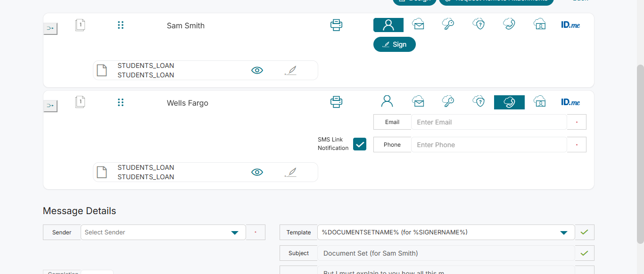Select phone cloud icon for Wells Fargo
Screen dimensions: 644x274
pyautogui.click(x=509, y=102)
